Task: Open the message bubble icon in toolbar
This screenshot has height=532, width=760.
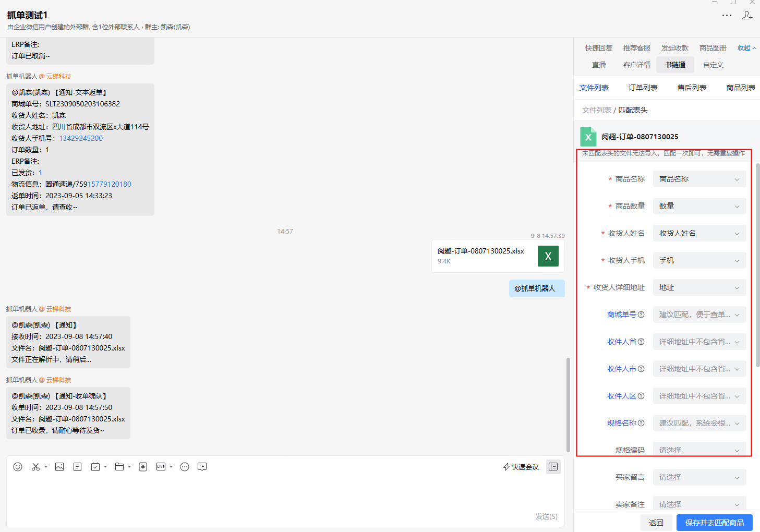Action: (202, 467)
